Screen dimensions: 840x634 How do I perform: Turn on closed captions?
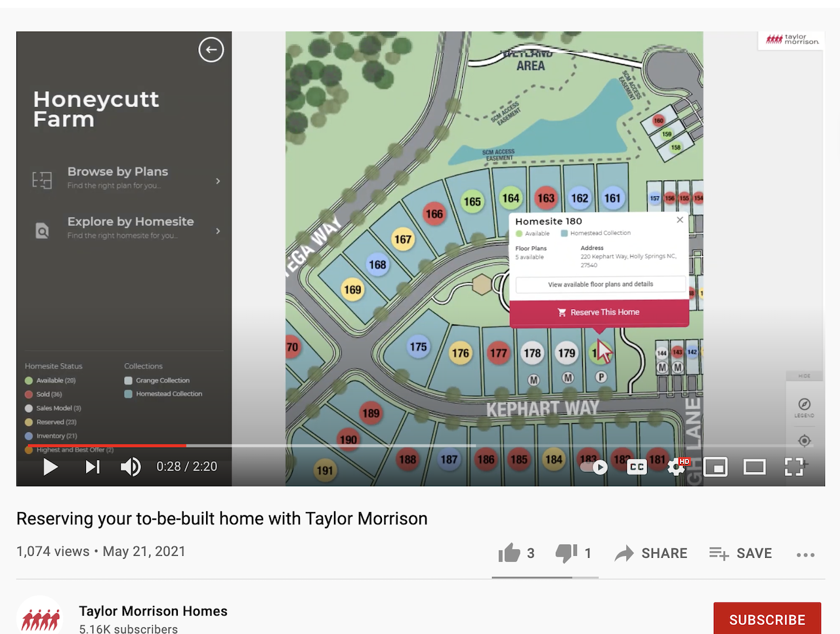pos(637,467)
